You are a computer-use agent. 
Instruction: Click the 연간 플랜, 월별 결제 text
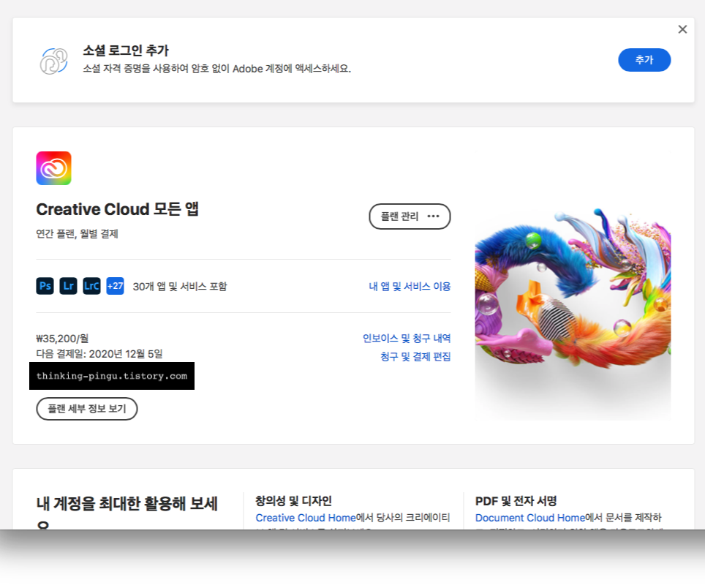(x=77, y=234)
